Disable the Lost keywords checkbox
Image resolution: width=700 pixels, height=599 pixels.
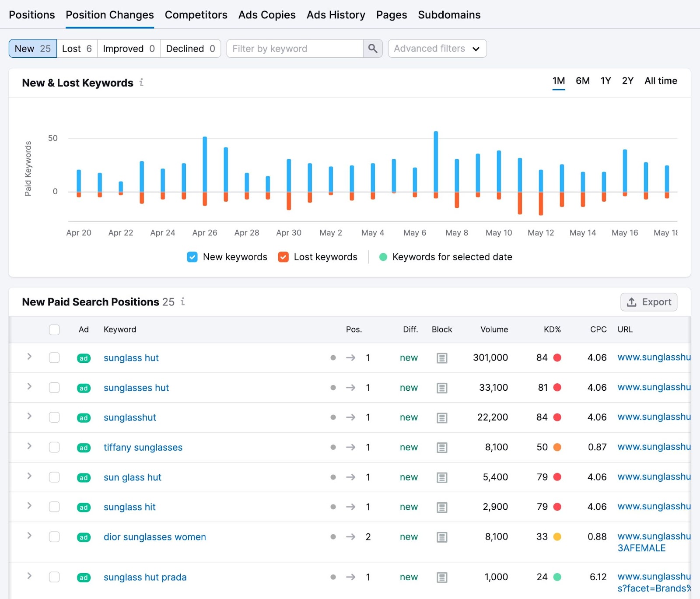pyautogui.click(x=283, y=257)
